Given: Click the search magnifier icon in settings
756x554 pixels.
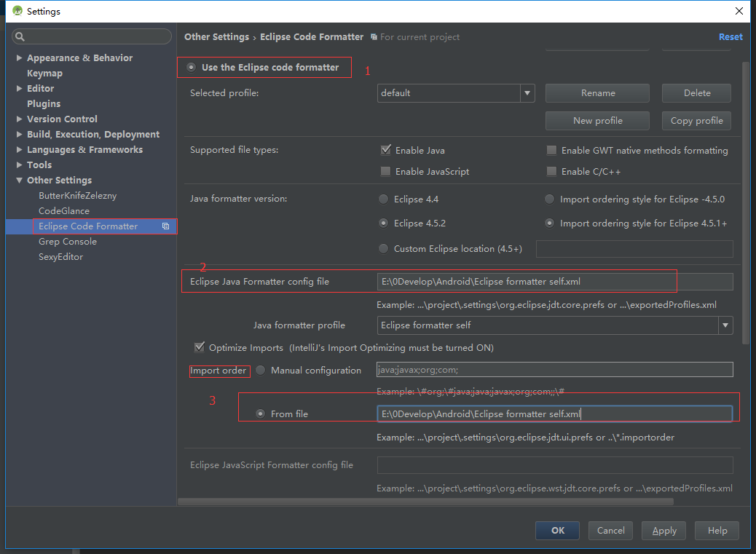Looking at the screenshot, I should tap(20, 36).
